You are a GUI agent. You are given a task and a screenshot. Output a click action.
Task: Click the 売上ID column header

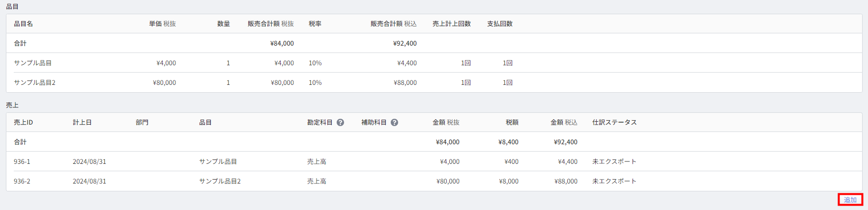pyautogui.click(x=24, y=122)
